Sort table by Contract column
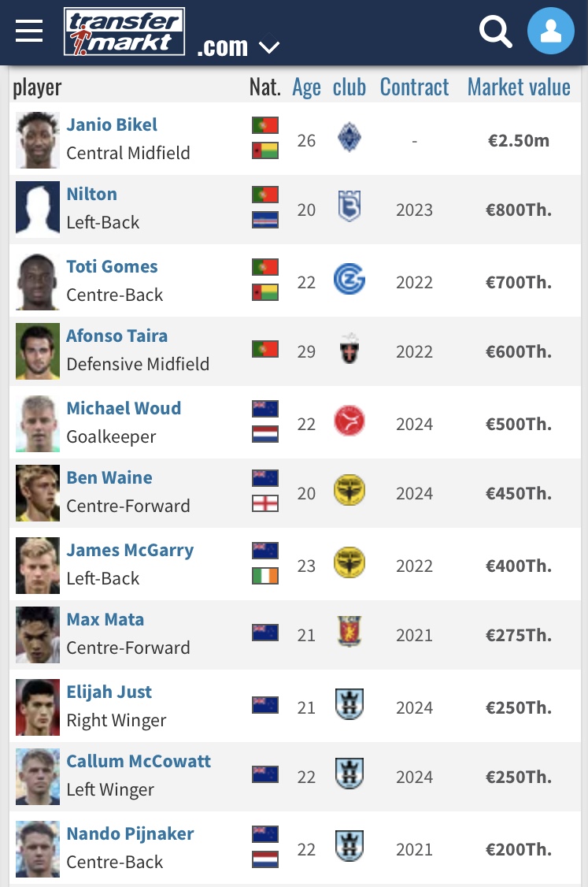588x887 pixels. tap(414, 87)
